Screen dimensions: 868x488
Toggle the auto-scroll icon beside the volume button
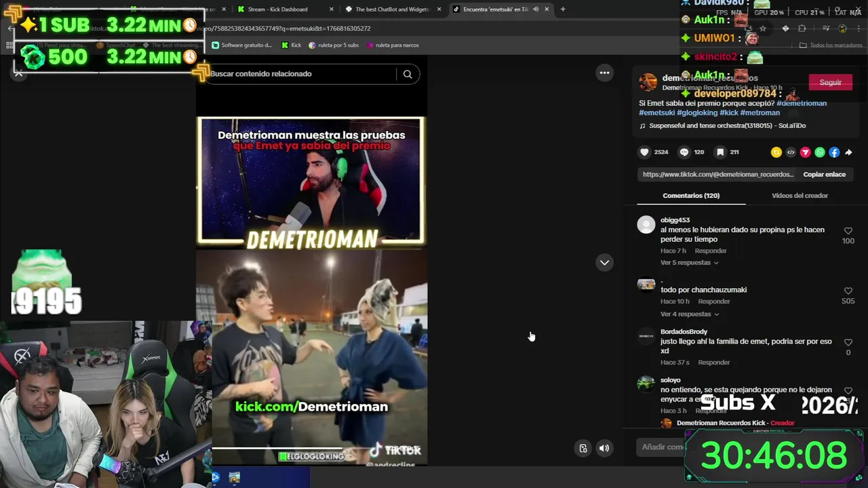(x=583, y=448)
